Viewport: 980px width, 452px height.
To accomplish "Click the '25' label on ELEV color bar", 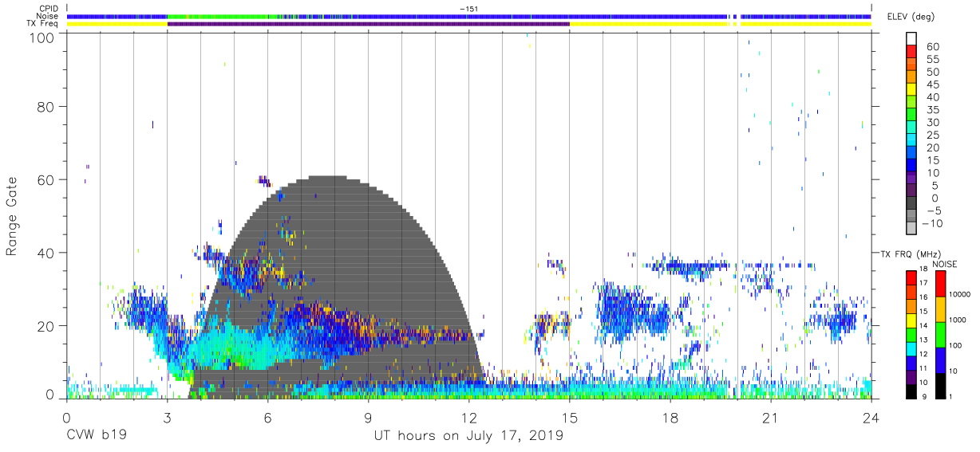I will (x=932, y=135).
